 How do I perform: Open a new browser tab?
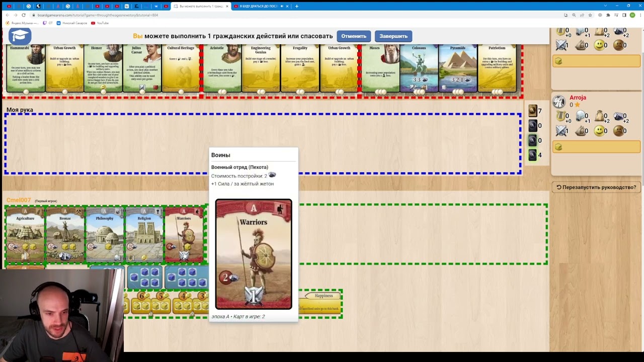297,6
